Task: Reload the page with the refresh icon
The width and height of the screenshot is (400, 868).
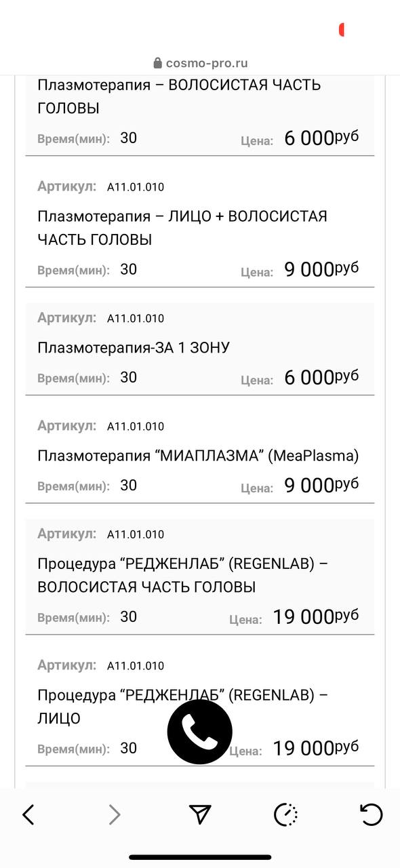Action: [372, 814]
